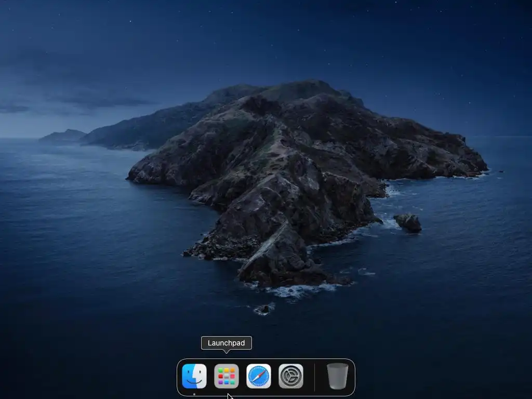This screenshot has height=399, width=532.
Task: Open Launchpad from the dock
Action: point(227,376)
